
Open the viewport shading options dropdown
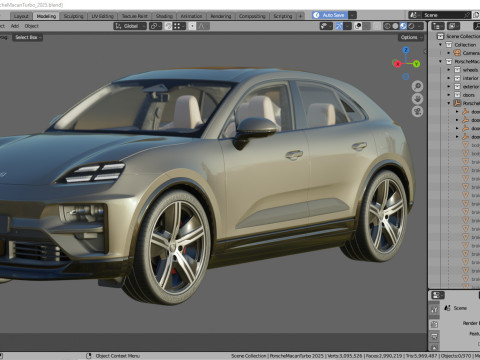(x=420, y=26)
